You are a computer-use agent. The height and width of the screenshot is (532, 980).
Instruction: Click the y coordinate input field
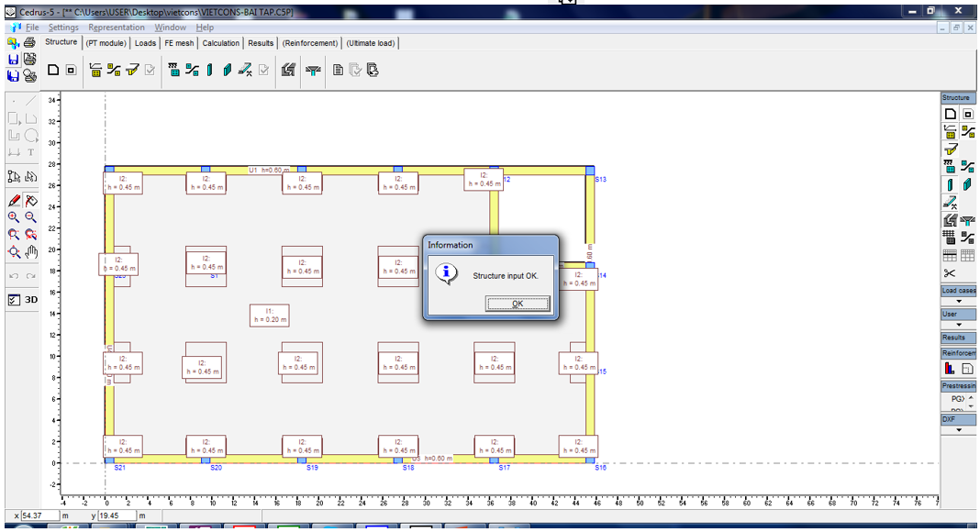(117, 515)
